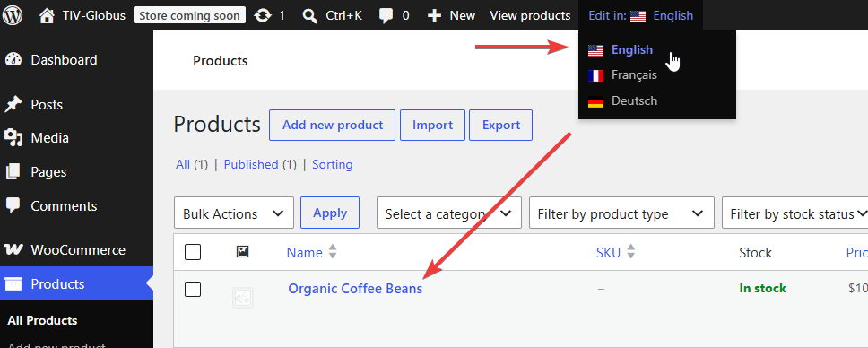Image resolution: width=868 pixels, height=348 pixels.
Task: Filter by Published (1) link
Action: tap(260, 164)
